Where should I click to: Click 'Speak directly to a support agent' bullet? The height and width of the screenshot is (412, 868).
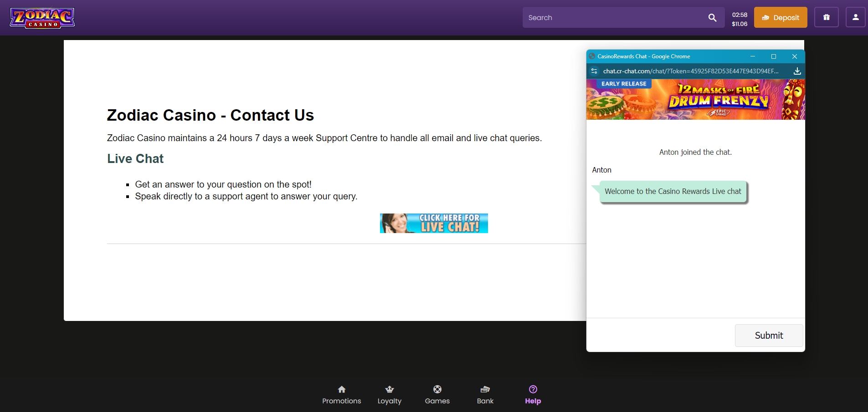coord(246,196)
